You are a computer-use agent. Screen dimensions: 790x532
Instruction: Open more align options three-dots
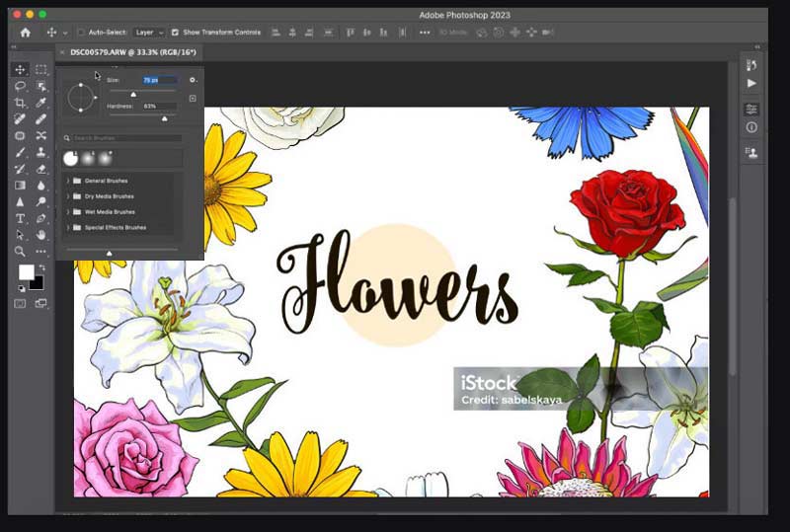pos(425,33)
